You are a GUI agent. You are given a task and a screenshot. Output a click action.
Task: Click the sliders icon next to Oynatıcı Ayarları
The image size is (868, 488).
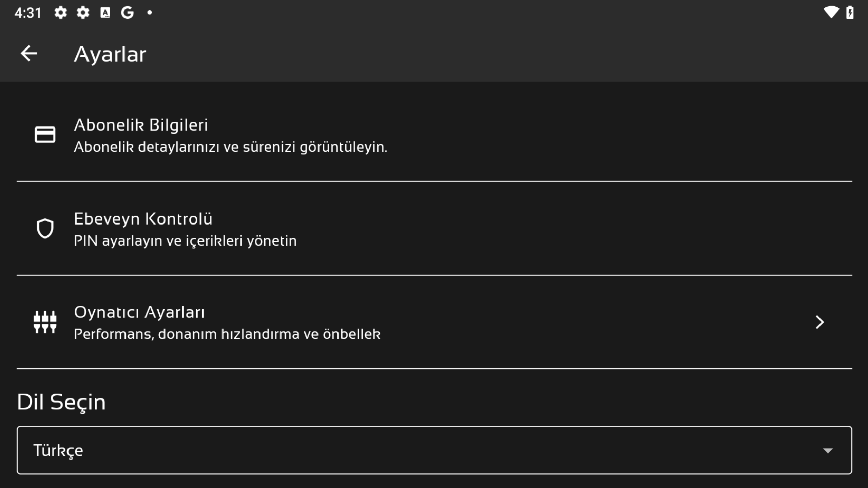click(x=45, y=321)
